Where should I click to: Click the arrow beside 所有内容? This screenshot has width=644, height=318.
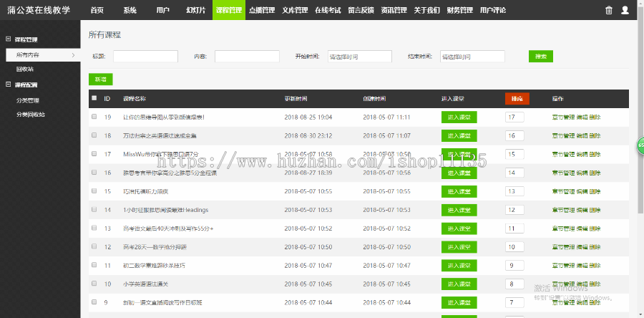coord(72,54)
